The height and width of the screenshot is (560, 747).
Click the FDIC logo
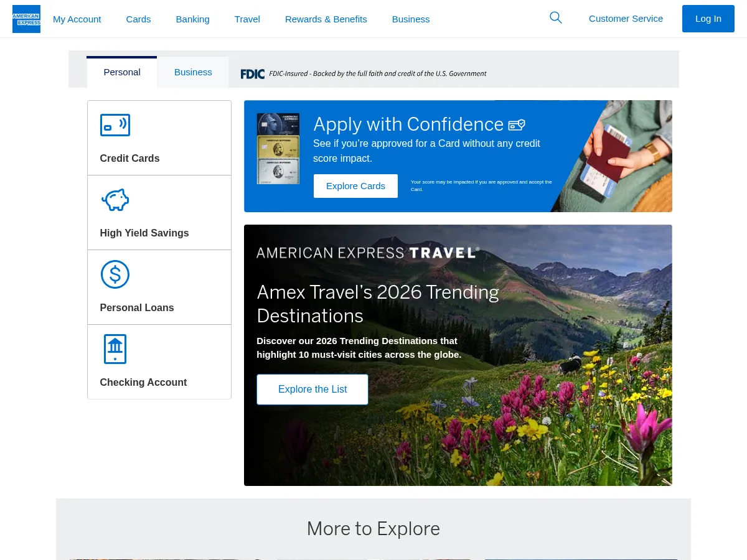pyautogui.click(x=252, y=73)
